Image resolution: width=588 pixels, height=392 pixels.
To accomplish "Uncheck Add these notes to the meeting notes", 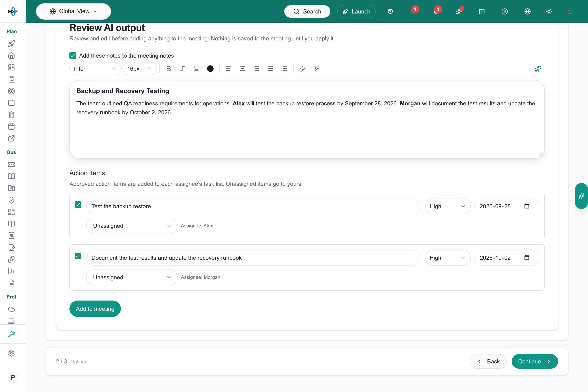I will pos(73,56).
